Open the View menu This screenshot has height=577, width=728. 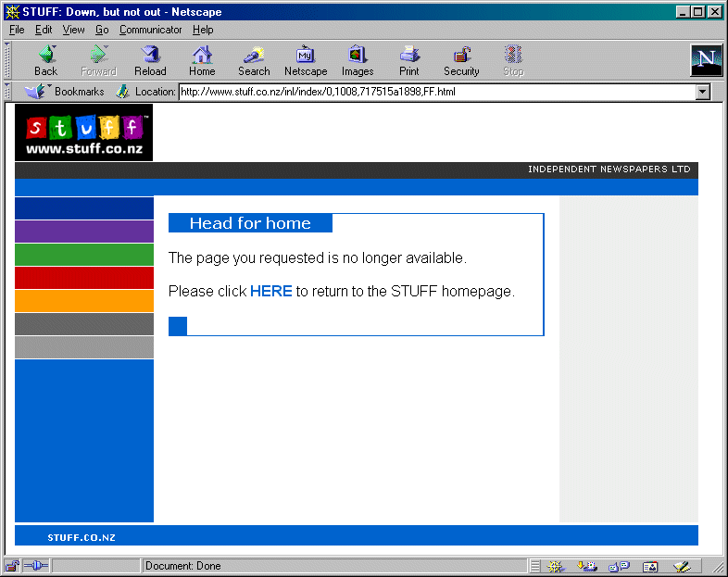pyautogui.click(x=73, y=30)
